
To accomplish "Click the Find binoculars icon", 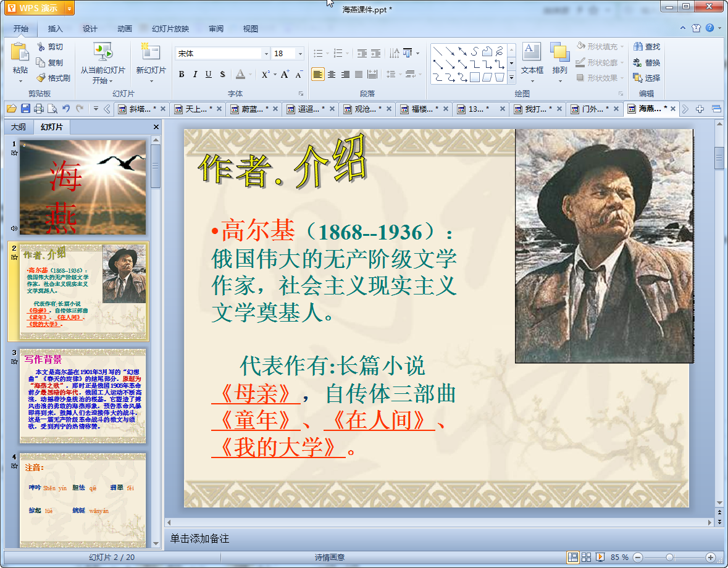I will [x=638, y=46].
